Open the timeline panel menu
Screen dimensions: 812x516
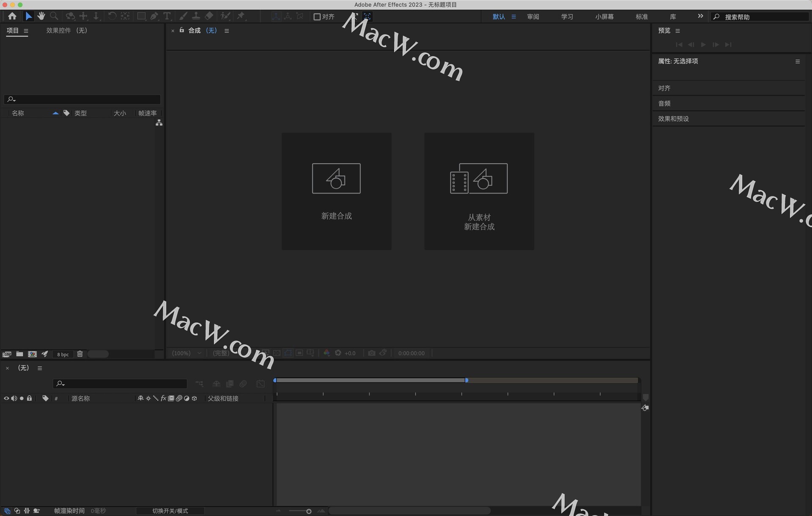click(40, 368)
